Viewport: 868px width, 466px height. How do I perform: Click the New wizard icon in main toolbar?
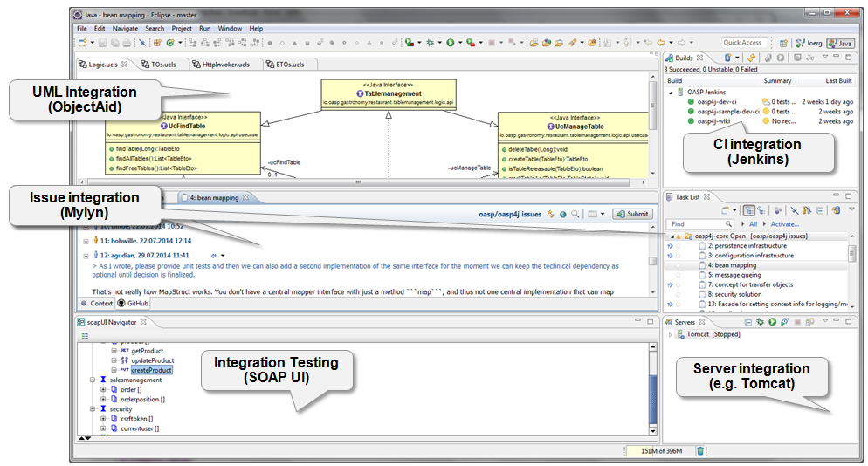pos(82,43)
